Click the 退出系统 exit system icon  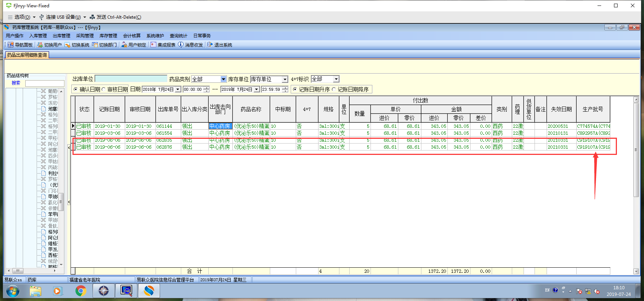point(210,45)
